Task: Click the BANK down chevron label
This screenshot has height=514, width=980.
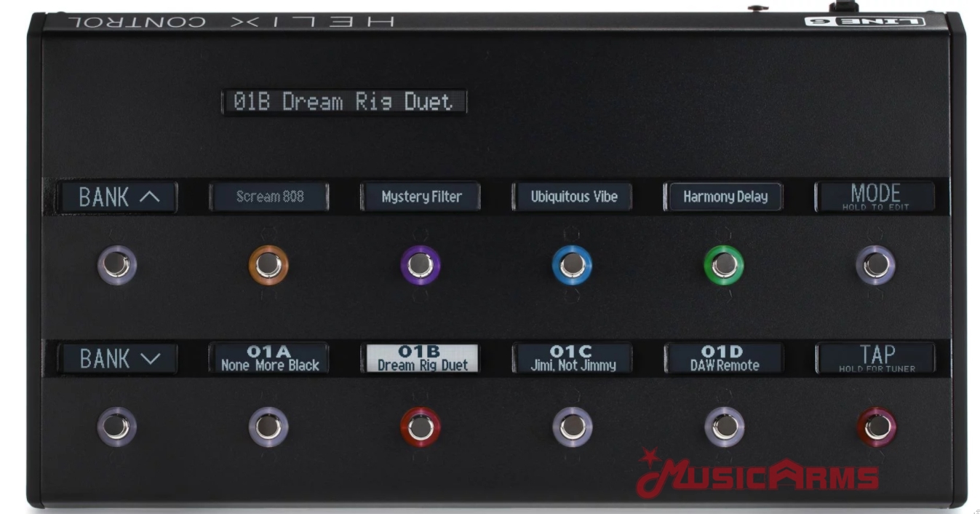Action: tap(119, 359)
